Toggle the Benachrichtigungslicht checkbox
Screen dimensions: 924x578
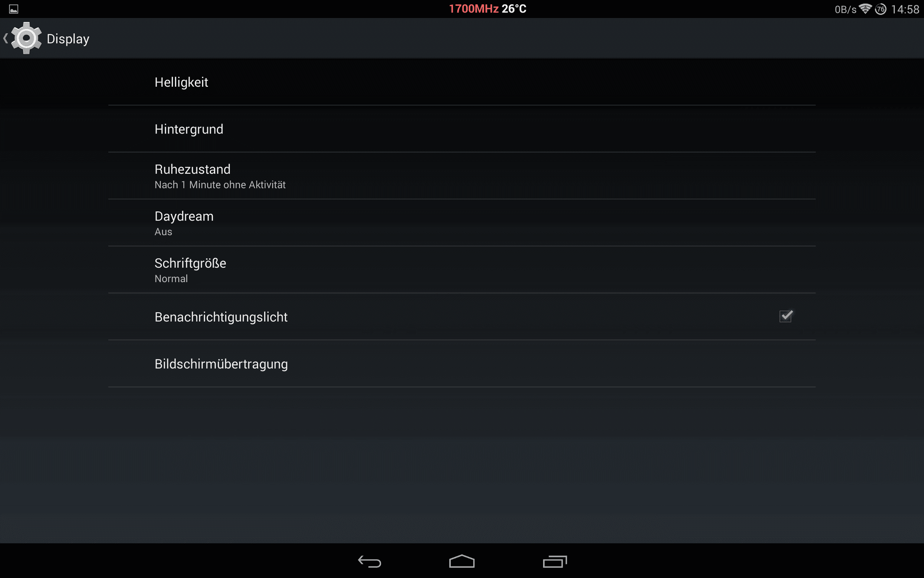tap(786, 316)
